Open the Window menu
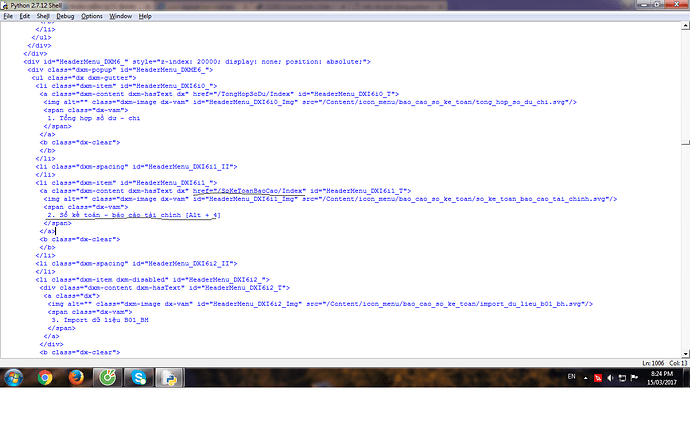This screenshot has height=439, width=690. click(x=120, y=16)
